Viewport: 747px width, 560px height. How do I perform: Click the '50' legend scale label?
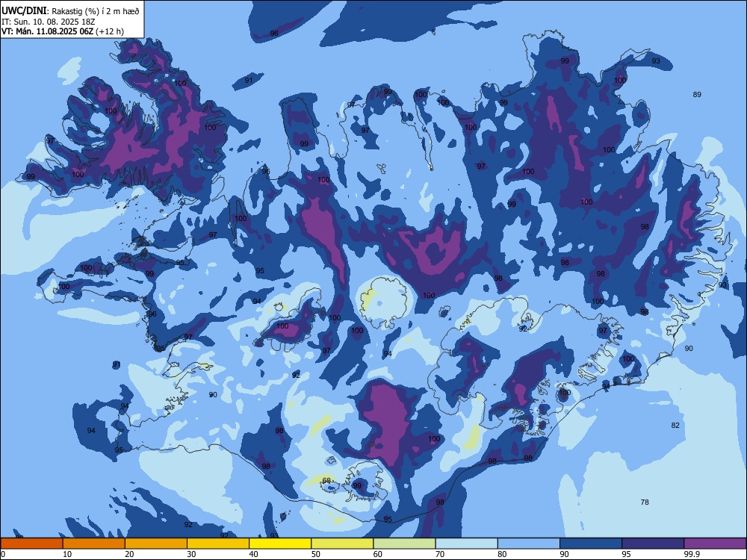tap(315, 554)
